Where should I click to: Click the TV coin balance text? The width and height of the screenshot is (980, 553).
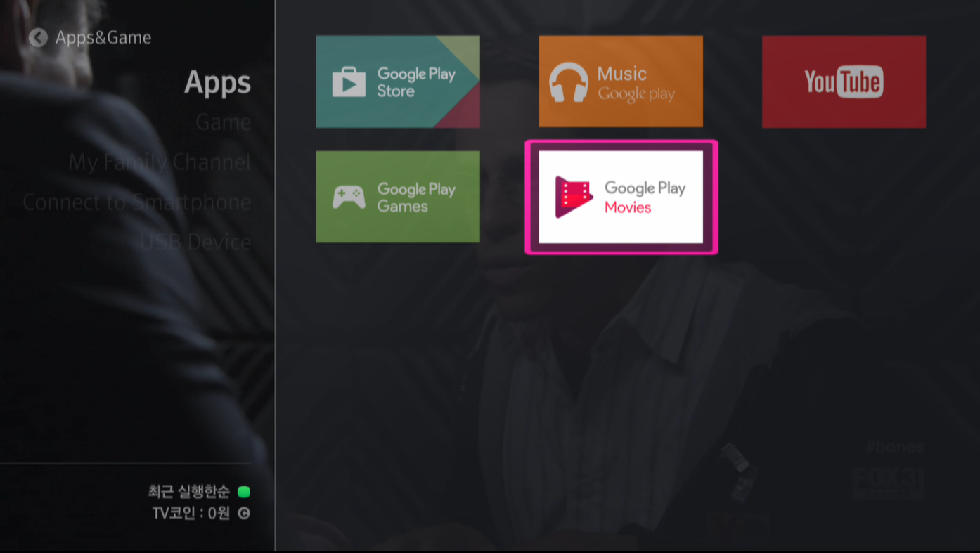(x=191, y=513)
